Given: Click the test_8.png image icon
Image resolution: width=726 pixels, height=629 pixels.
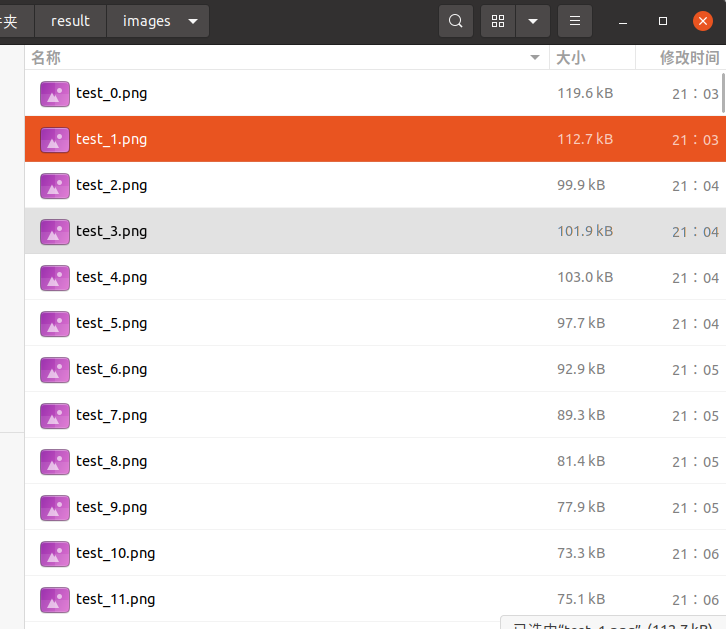Looking at the screenshot, I should point(55,461).
